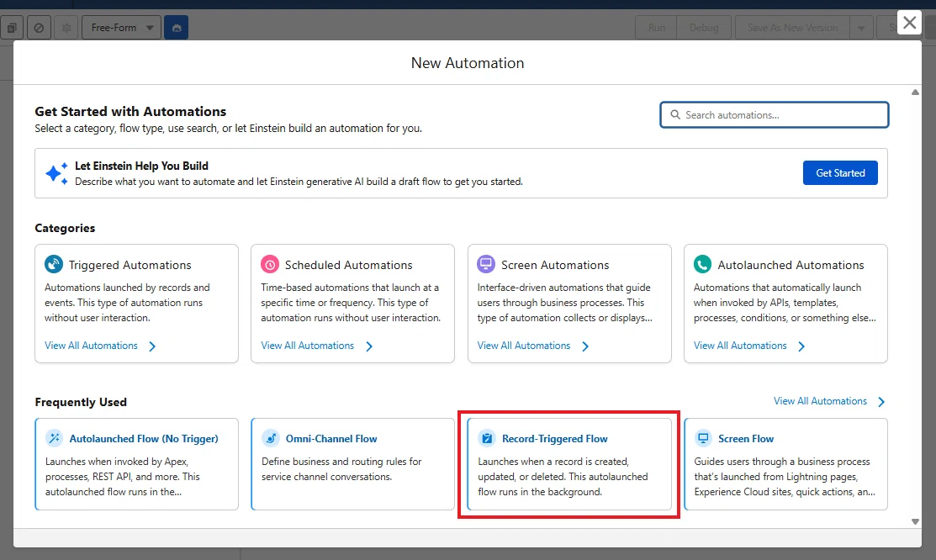Click in the Search automations field
Screen dimensions: 936x560
(x=775, y=114)
